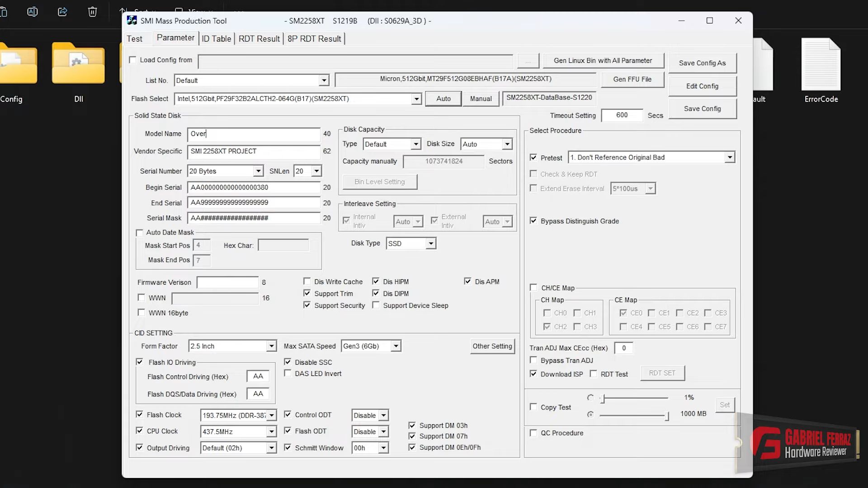Screen dimensions: 868x488
Task: Enable the WWN 16byte checkbox
Action: (x=142, y=313)
